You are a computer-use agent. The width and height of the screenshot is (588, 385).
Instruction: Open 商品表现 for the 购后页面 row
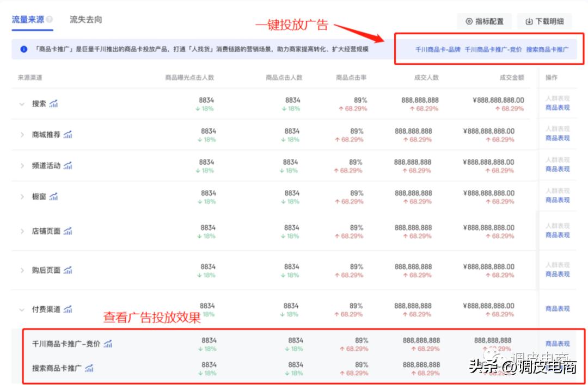click(x=558, y=274)
